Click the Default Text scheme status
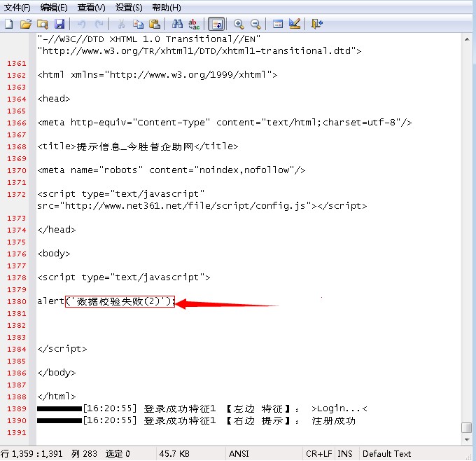Image resolution: width=476 pixels, height=461 pixels. [386, 454]
